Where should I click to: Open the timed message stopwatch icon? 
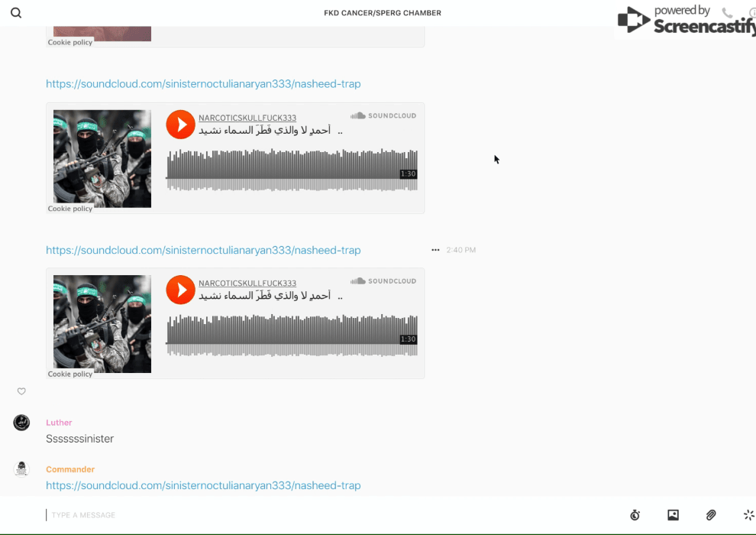(x=635, y=515)
